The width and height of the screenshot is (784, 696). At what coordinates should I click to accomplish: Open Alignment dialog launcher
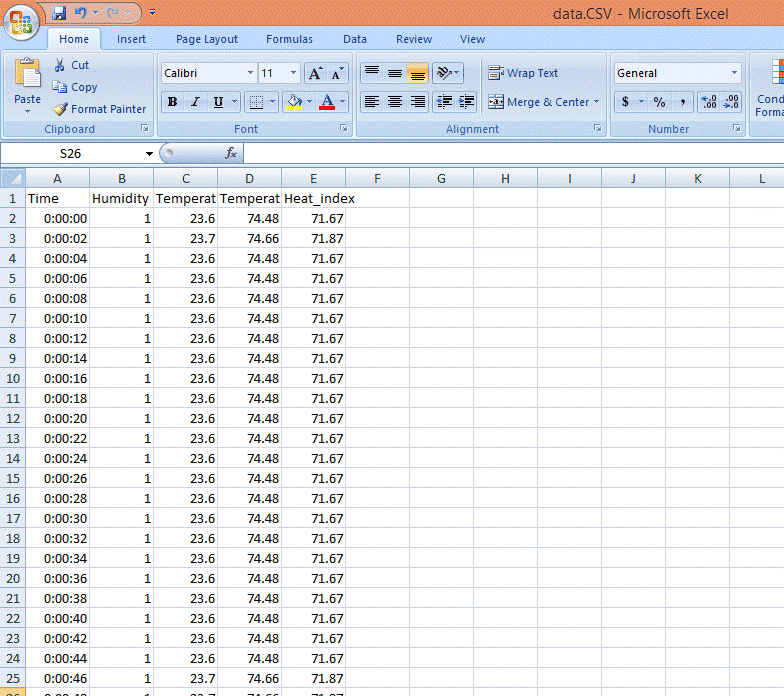point(598,128)
